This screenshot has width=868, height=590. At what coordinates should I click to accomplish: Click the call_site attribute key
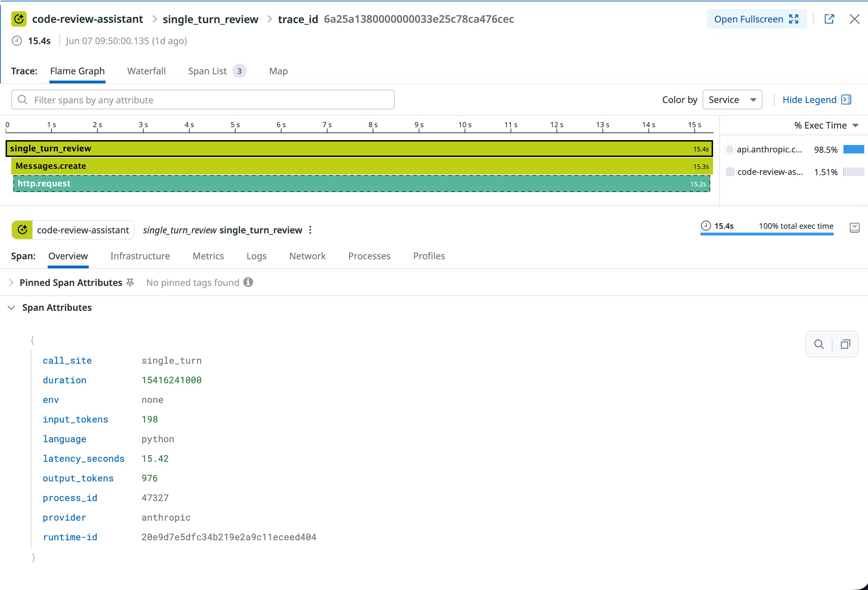(67, 361)
